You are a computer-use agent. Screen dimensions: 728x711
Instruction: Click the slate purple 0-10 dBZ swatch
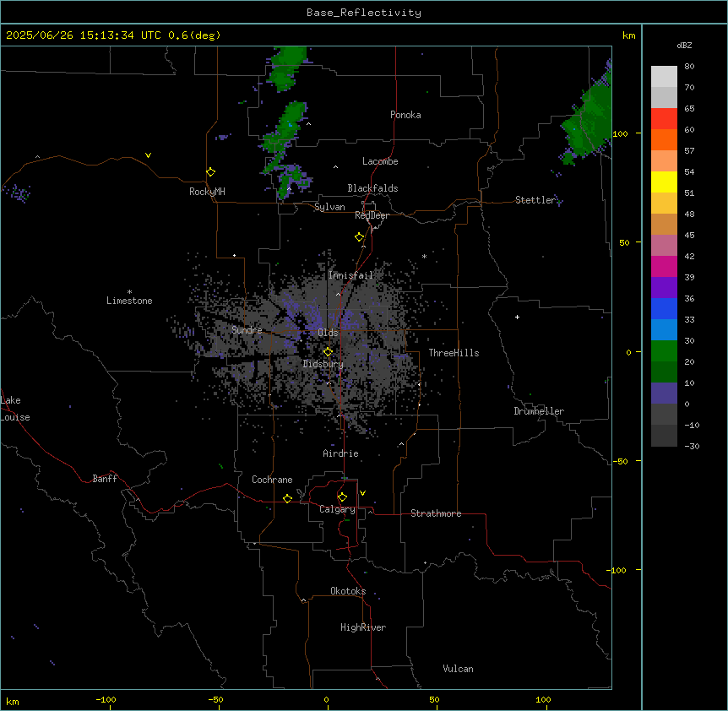point(664,393)
